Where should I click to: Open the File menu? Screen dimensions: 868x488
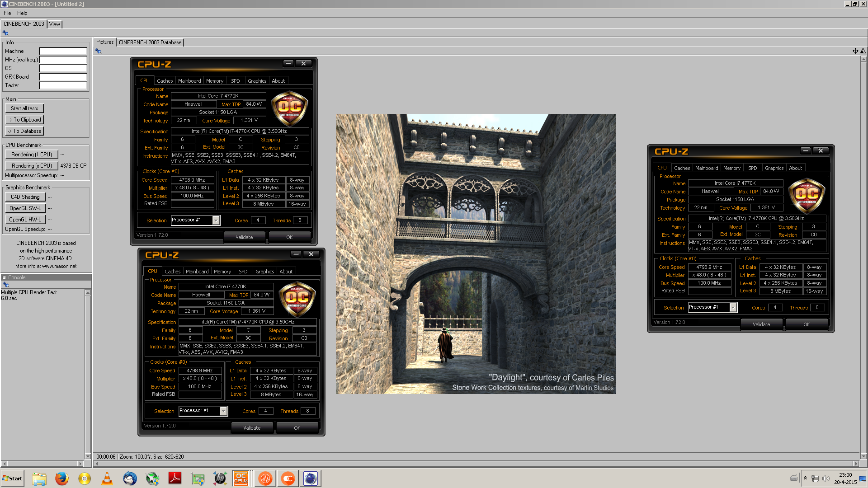coord(7,13)
